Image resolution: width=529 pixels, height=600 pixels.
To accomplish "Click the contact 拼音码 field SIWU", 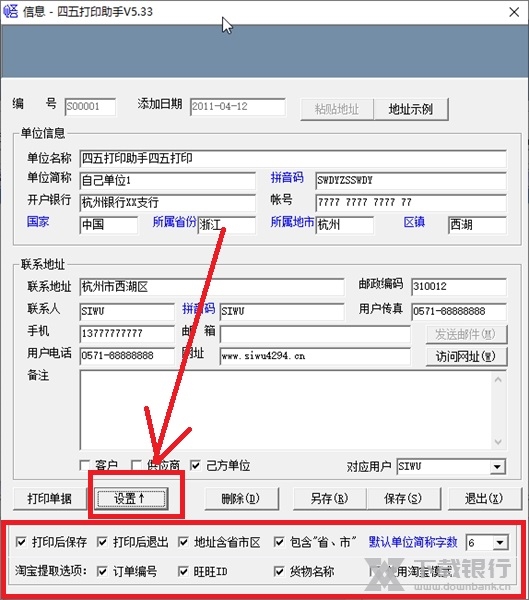I will (282, 311).
